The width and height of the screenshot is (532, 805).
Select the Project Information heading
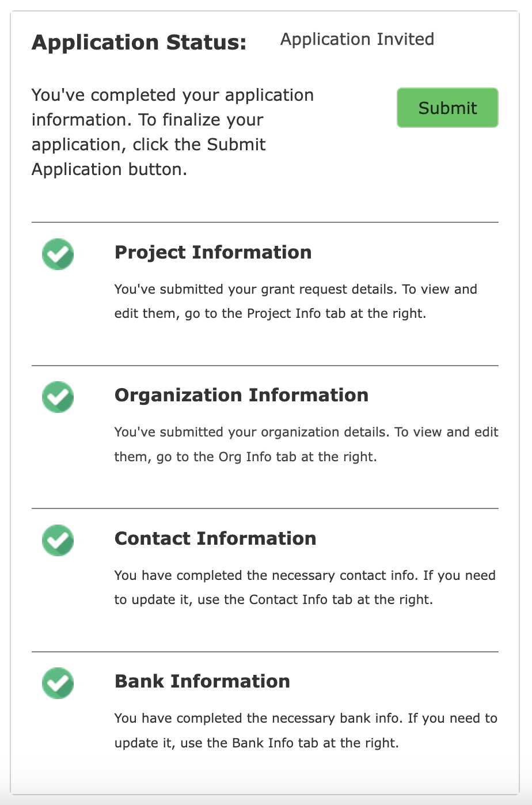[213, 252]
